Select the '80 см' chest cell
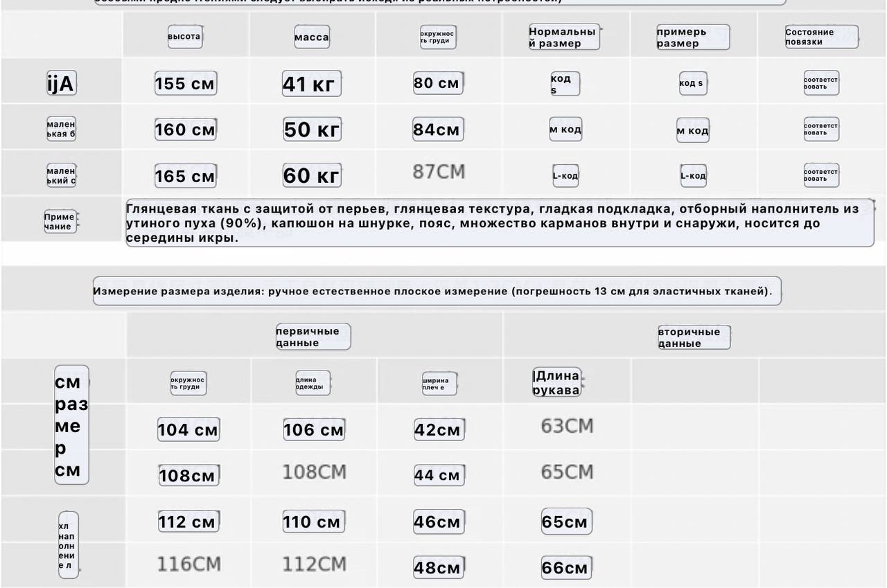Image resolution: width=887 pixels, height=588 pixels. [438, 83]
